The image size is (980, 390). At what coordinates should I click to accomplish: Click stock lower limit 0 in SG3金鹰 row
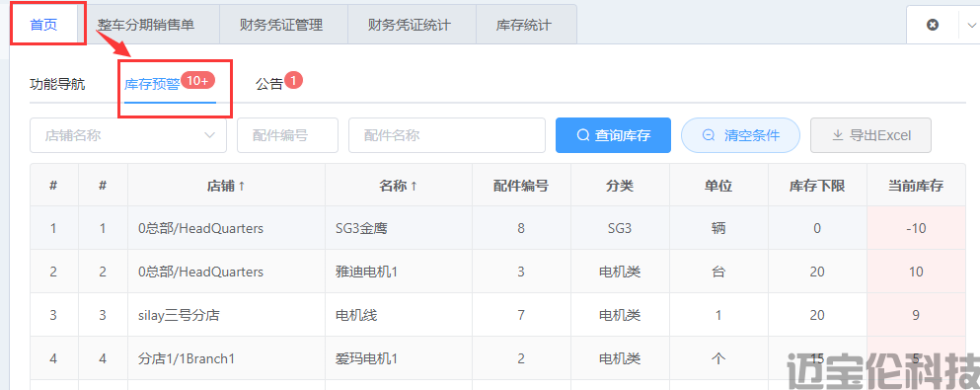point(817,229)
